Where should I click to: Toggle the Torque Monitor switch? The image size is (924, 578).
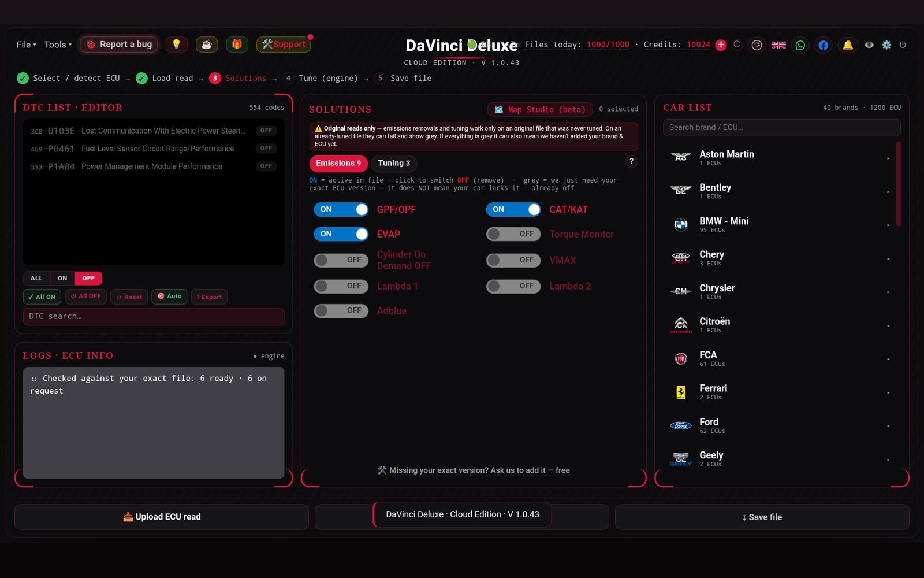[513, 234]
